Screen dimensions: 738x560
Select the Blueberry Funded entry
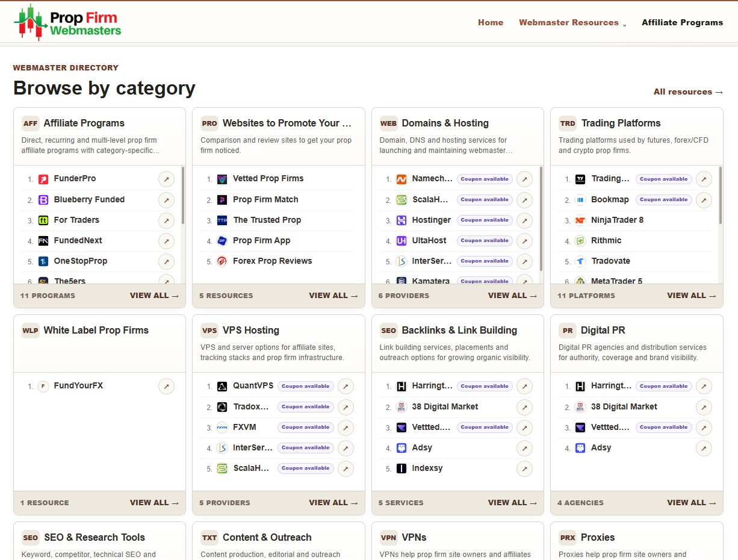pyautogui.click(x=90, y=199)
